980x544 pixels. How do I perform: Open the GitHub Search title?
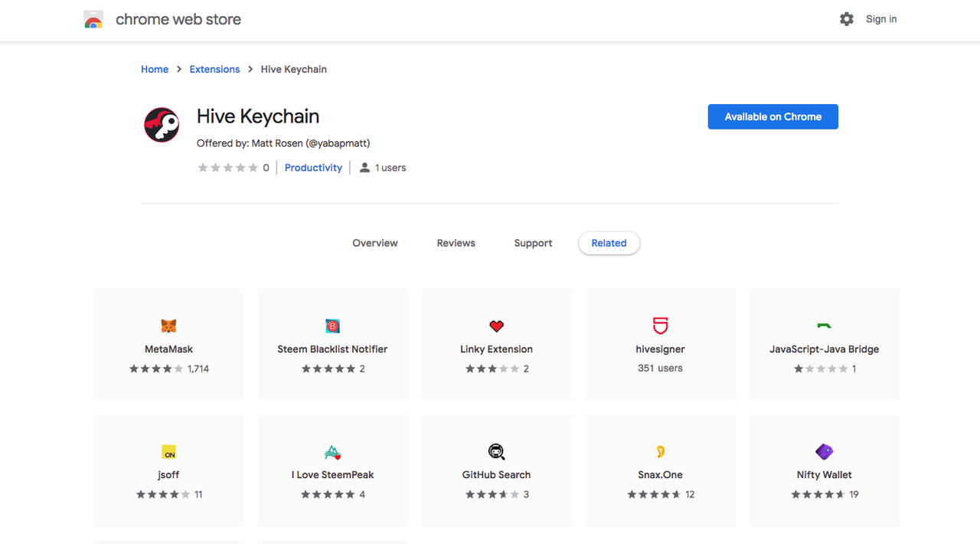496,475
